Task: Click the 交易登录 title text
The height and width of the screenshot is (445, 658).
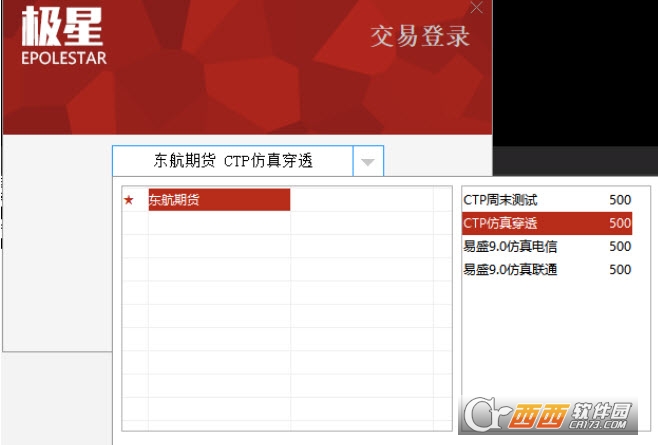Action: pos(419,38)
